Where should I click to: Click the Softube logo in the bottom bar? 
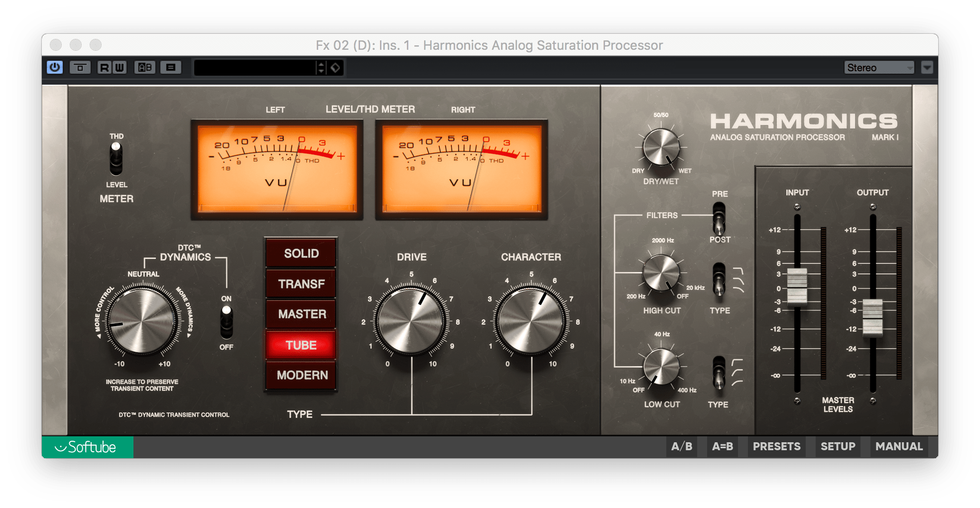coord(87,447)
